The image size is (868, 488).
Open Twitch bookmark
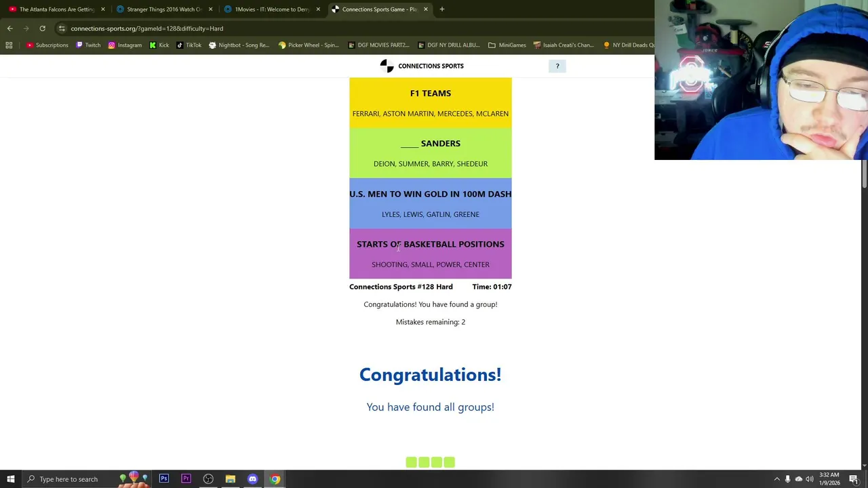tap(88, 45)
